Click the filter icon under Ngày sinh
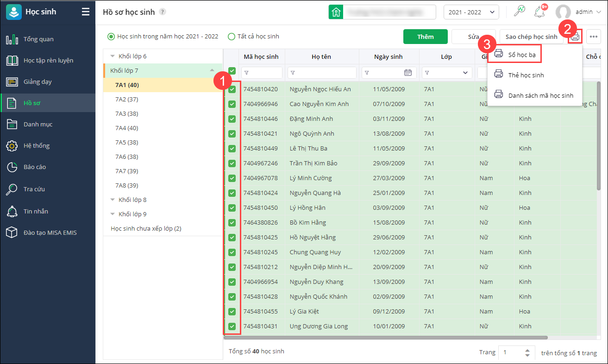The image size is (608, 364). [367, 73]
